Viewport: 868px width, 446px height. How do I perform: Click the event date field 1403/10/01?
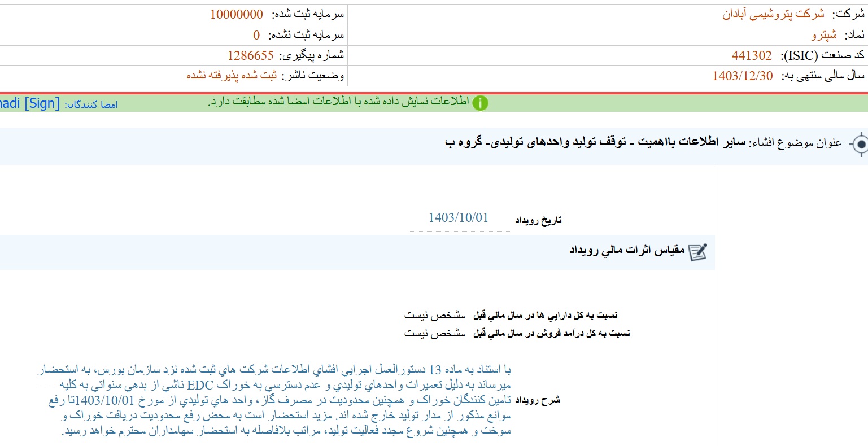[458, 218]
